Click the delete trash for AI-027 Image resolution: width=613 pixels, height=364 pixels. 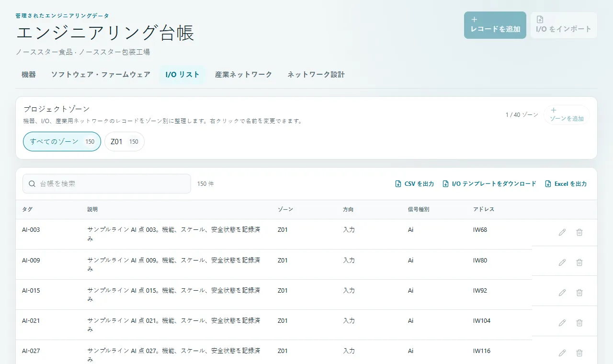click(579, 353)
